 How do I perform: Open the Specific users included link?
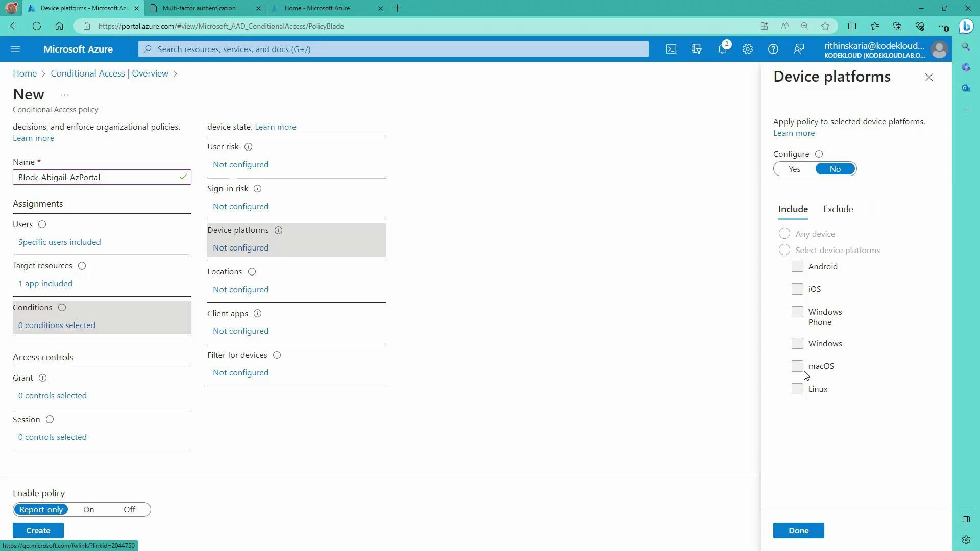[x=59, y=241]
